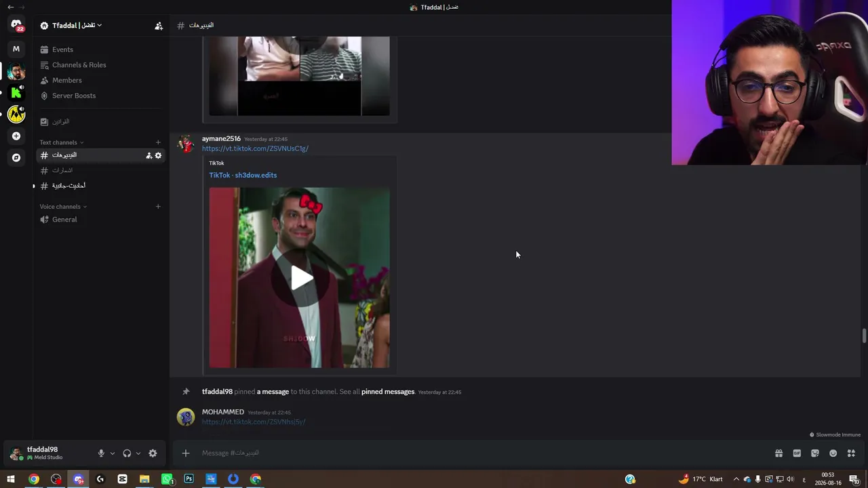This screenshot has width=868, height=488.
Task: Invite people using the server header icon
Action: point(159,26)
